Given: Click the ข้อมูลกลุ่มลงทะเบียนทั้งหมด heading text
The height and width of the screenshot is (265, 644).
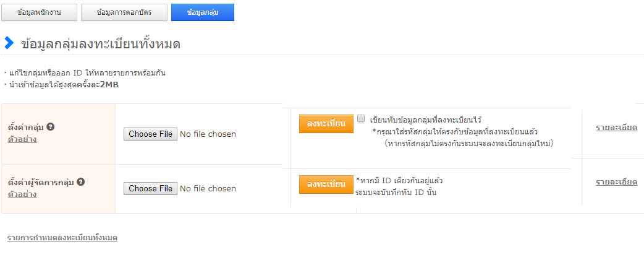Looking at the screenshot, I should [101, 44].
